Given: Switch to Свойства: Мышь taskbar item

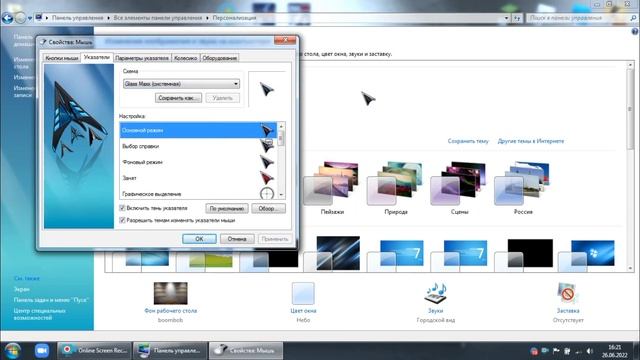Looking at the screenshot, I should (246, 351).
